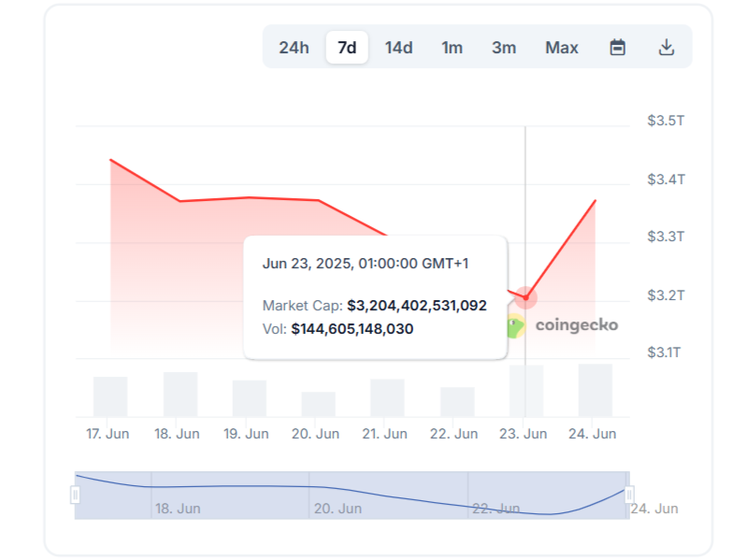747x560 pixels.
Task: Select the 7d time range
Action: coord(347,48)
